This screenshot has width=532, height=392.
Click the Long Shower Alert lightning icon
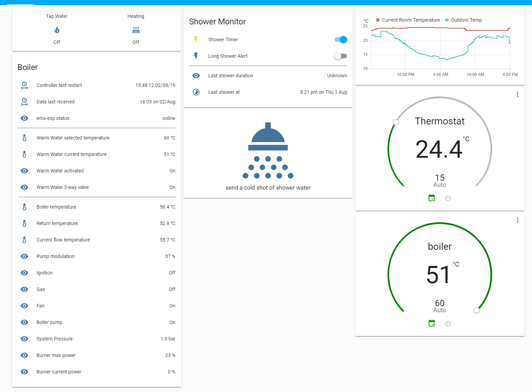[196, 56]
